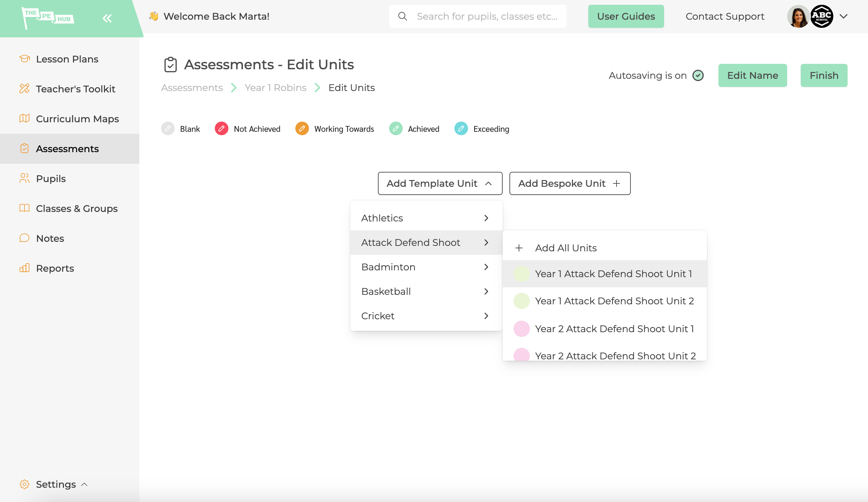
Task: Click the Year 1 Robins breadcrumb link
Action: pyautogui.click(x=275, y=87)
